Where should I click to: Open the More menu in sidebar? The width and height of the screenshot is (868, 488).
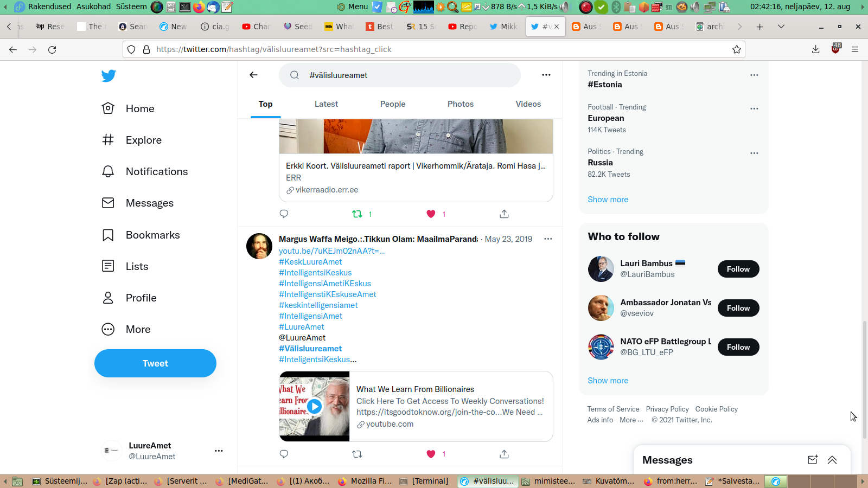tap(126, 329)
